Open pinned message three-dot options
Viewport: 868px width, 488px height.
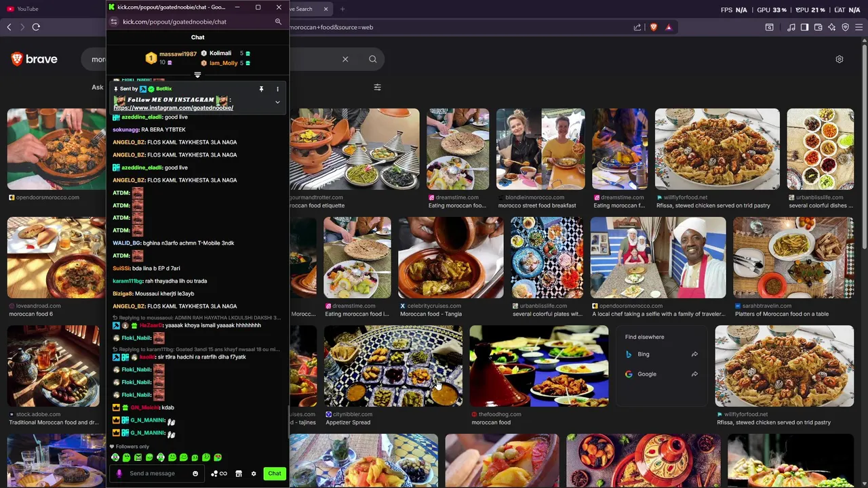[x=277, y=89]
